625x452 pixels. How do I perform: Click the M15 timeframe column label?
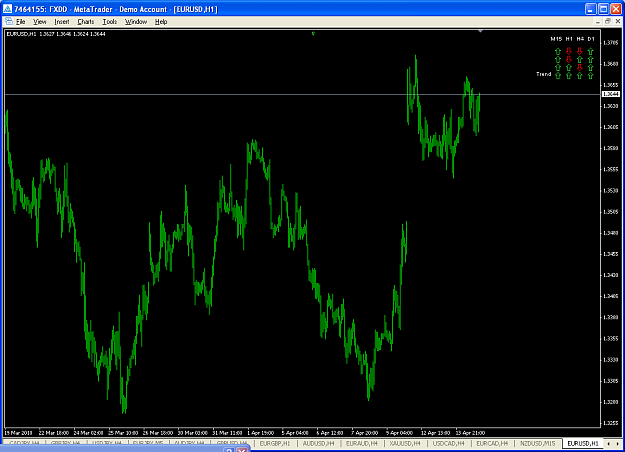[556, 39]
